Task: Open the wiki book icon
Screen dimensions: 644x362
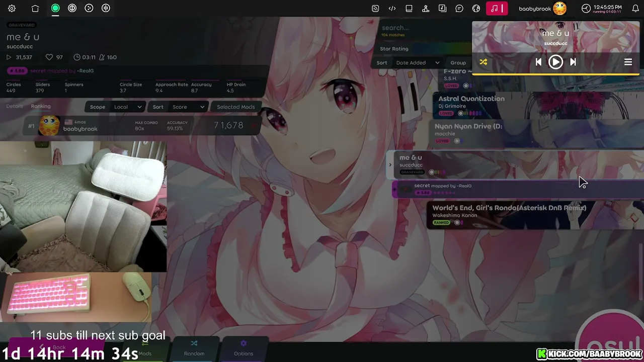Action: click(x=409, y=9)
